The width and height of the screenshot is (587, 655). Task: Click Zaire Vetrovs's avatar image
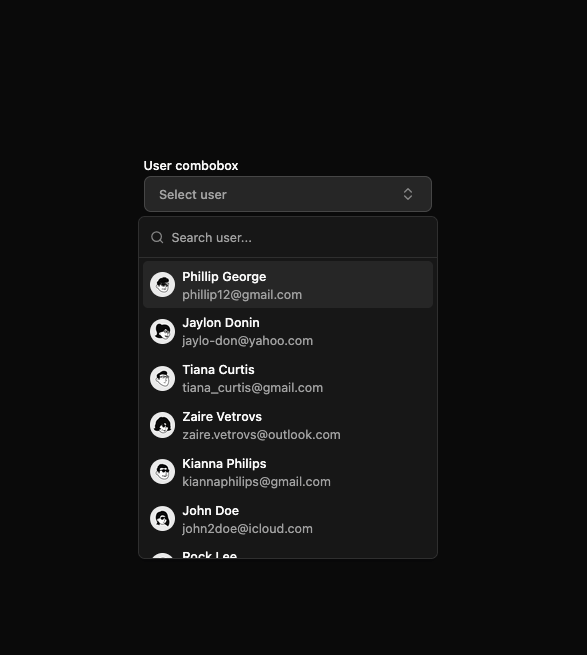[x=163, y=425]
